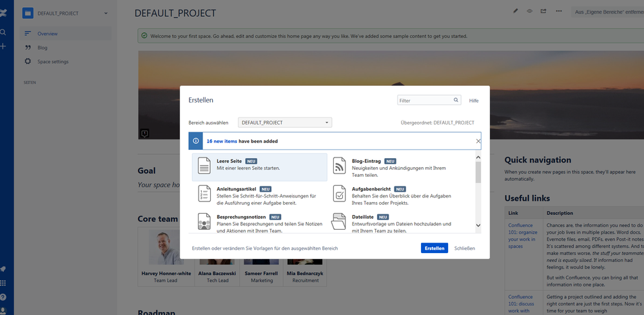Select the Besprechungsnotizen template
Image resolution: width=644 pixels, height=315 pixels.
pyautogui.click(x=260, y=222)
